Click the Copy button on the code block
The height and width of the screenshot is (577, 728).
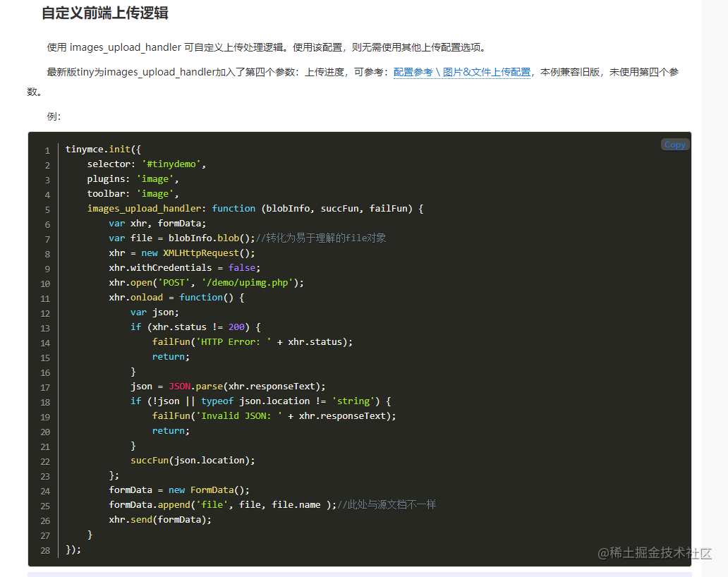674,144
